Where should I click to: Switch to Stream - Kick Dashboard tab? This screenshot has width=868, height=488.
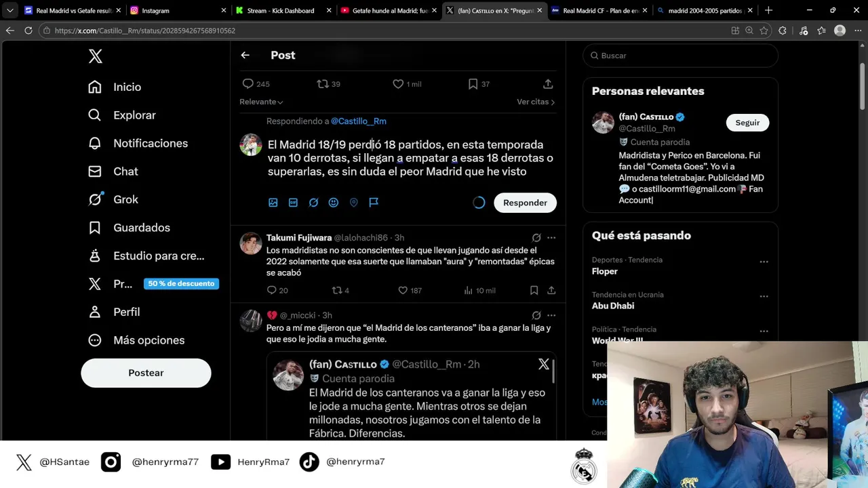tap(283, 11)
